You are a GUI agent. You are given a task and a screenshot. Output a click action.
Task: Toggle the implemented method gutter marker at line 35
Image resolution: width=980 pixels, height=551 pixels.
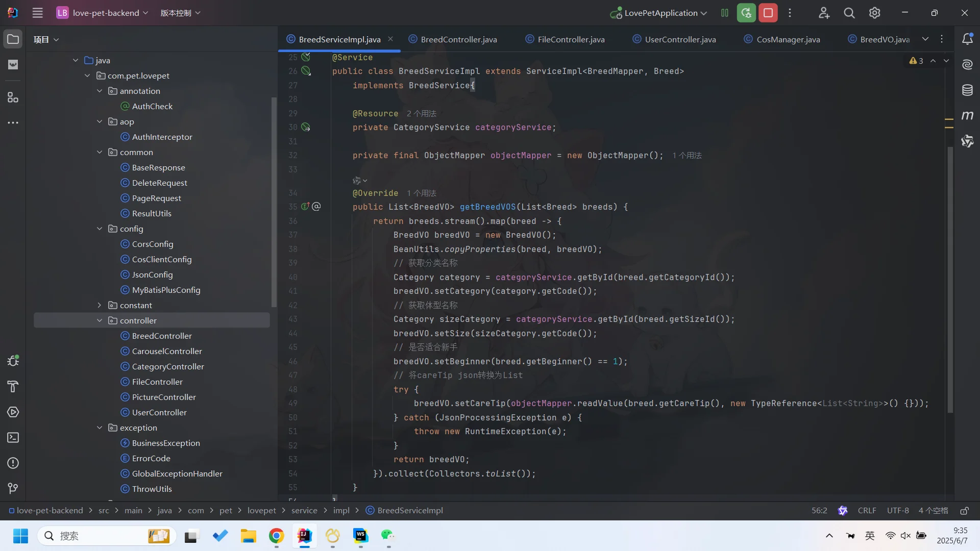click(x=305, y=207)
